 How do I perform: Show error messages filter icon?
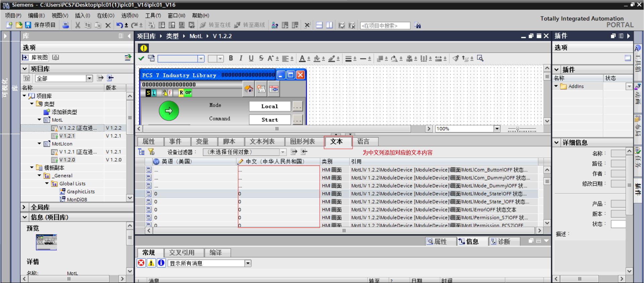coord(141,263)
